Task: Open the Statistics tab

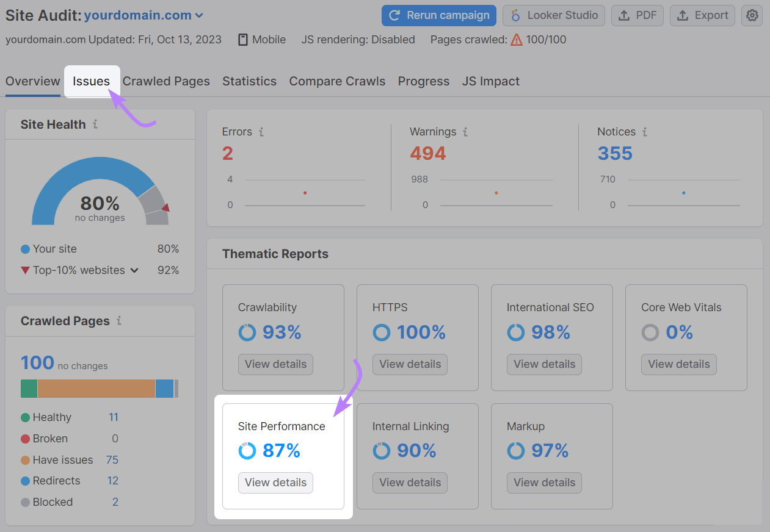Action: 249,81
